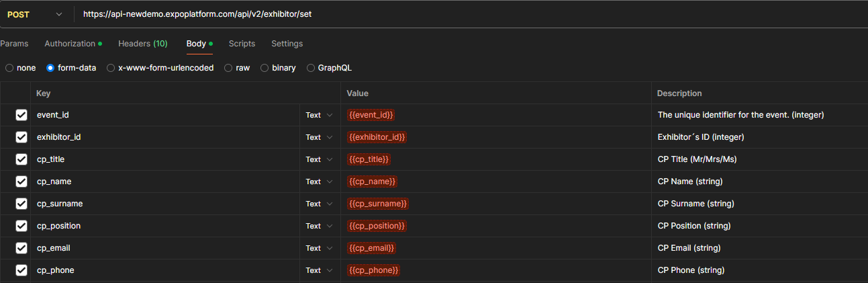Choose the GraphQL body option
Image resolution: width=868 pixels, height=283 pixels.
pyautogui.click(x=329, y=68)
